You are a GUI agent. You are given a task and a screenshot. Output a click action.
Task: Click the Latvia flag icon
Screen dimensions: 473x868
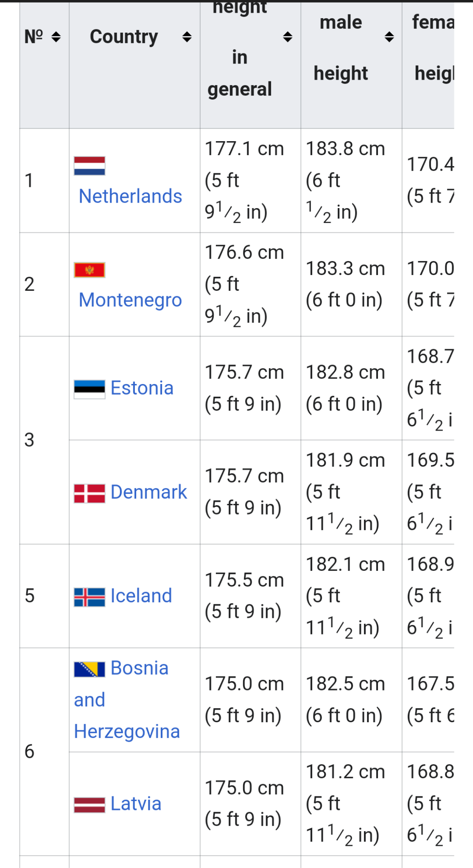(x=90, y=805)
